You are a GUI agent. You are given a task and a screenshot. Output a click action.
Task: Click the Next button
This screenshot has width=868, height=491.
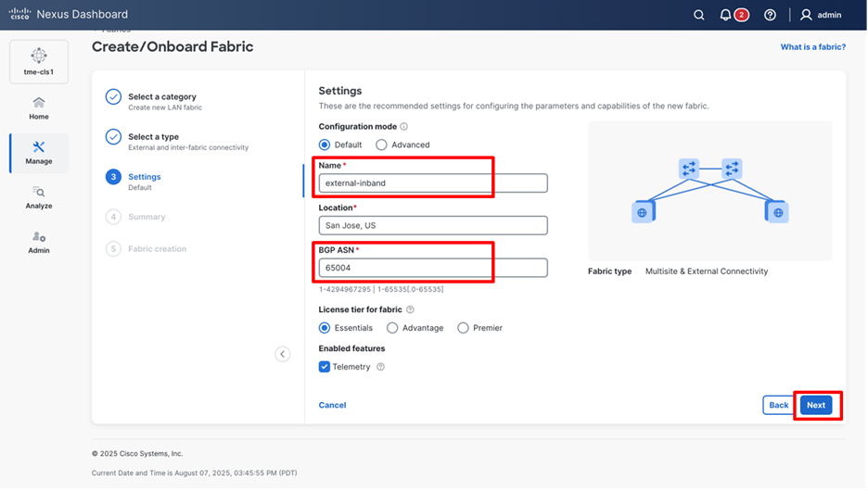point(815,405)
